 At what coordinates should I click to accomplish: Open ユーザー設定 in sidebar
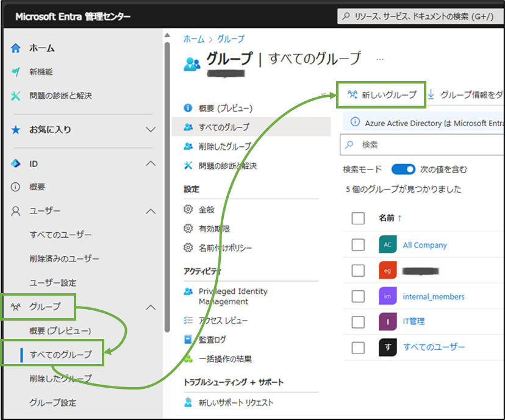pos(53,283)
